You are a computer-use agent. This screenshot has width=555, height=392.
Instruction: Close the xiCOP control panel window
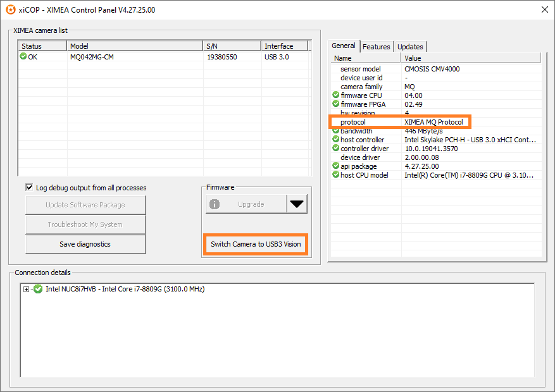[545, 9]
